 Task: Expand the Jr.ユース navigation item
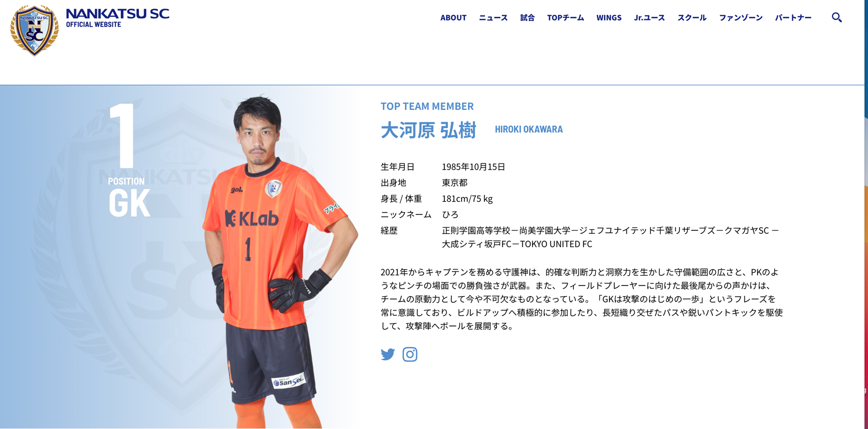coord(649,18)
